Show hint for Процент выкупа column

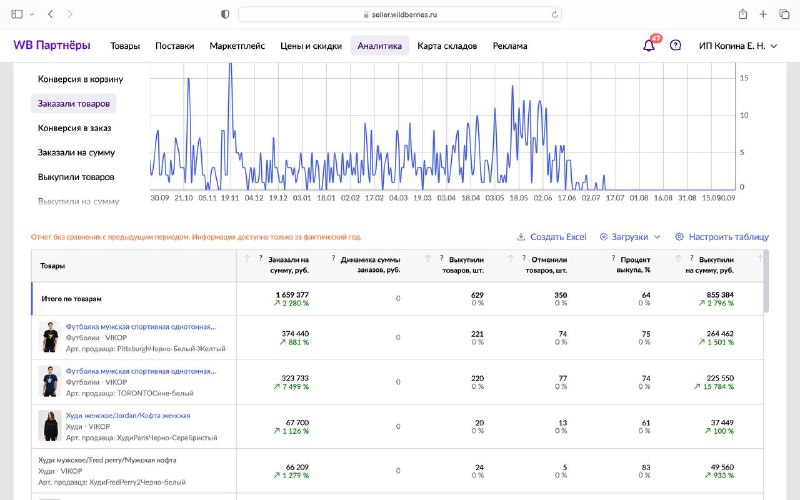(x=613, y=259)
